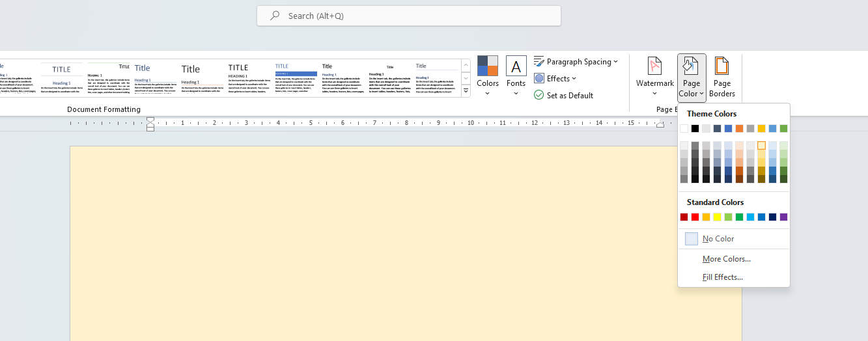Open the Watermark gallery
The width and height of the screenshot is (868, 341).
coord(654,75)
